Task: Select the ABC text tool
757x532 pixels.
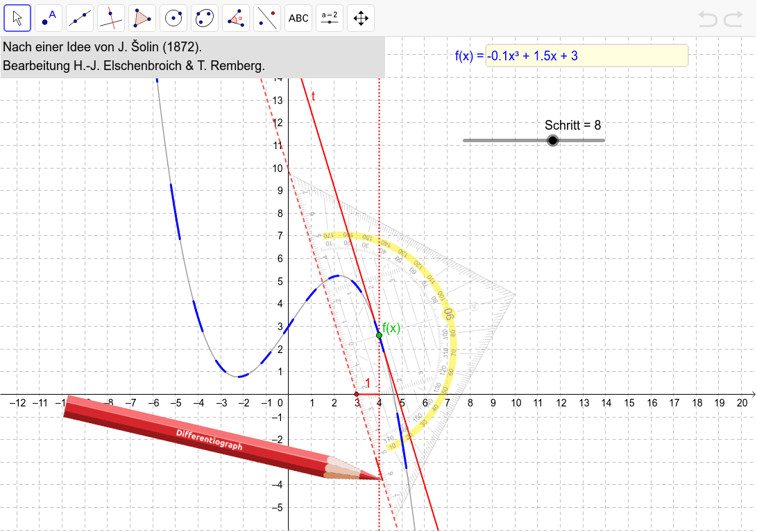Action: [x=298, y=18]
